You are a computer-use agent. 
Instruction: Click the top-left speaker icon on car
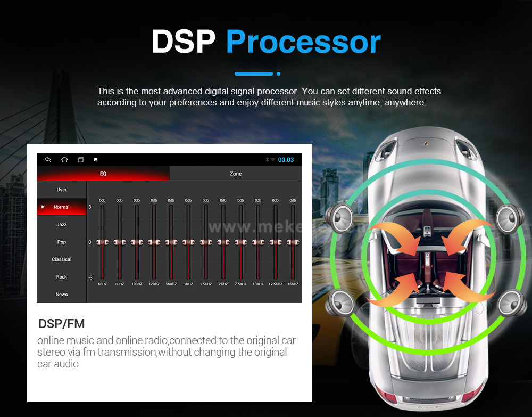(x=339, y=218)
